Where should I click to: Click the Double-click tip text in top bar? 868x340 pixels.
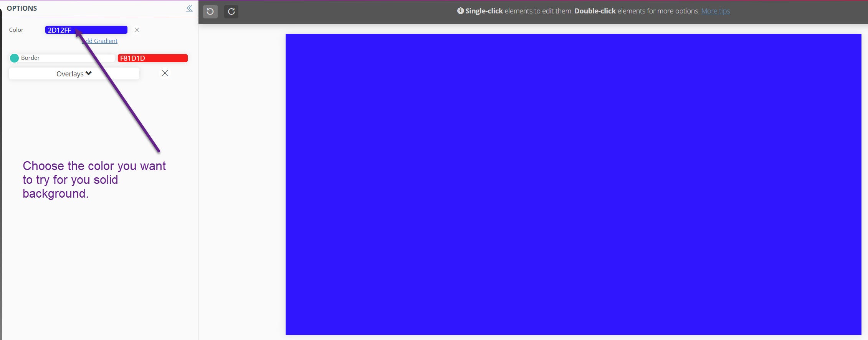(x=595, y=11)
